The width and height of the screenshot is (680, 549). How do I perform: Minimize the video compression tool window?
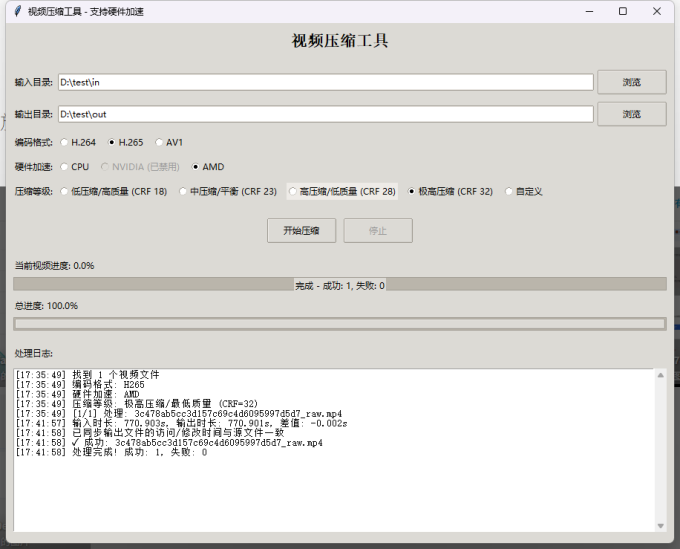pos(589,11)
